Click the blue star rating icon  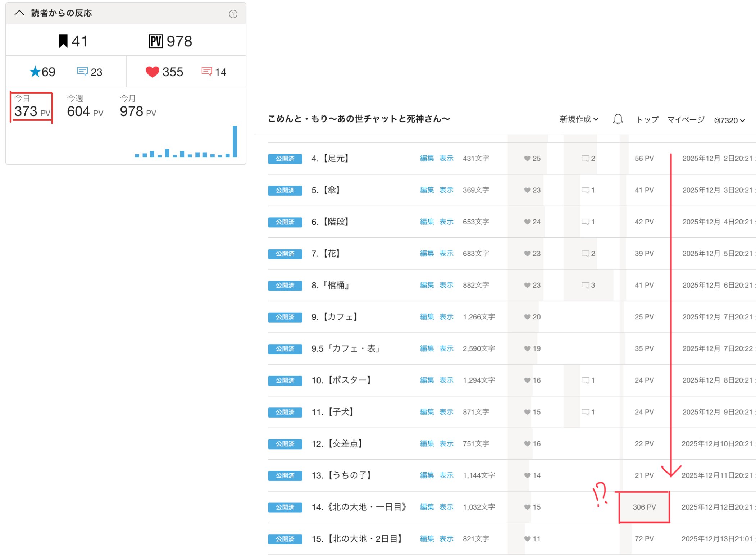(35, 72)
